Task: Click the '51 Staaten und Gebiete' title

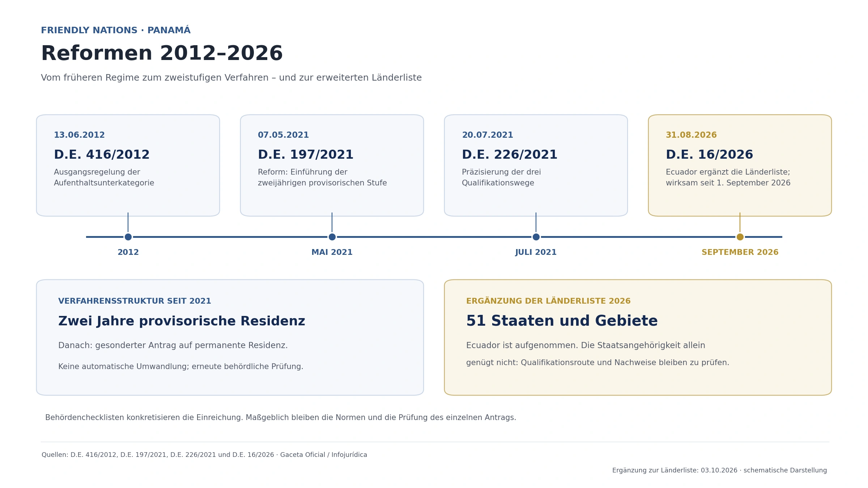Action: click(x=562, y=321)
